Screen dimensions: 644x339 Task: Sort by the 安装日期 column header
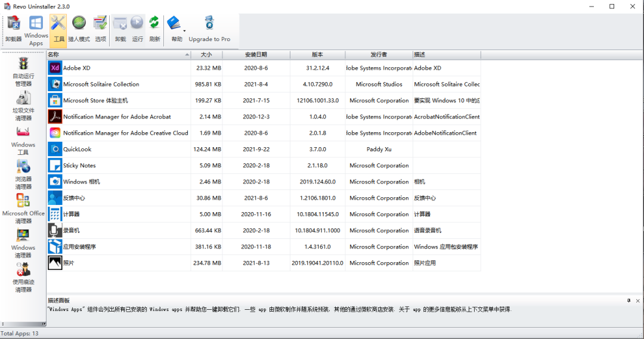[x=256, y=55]
